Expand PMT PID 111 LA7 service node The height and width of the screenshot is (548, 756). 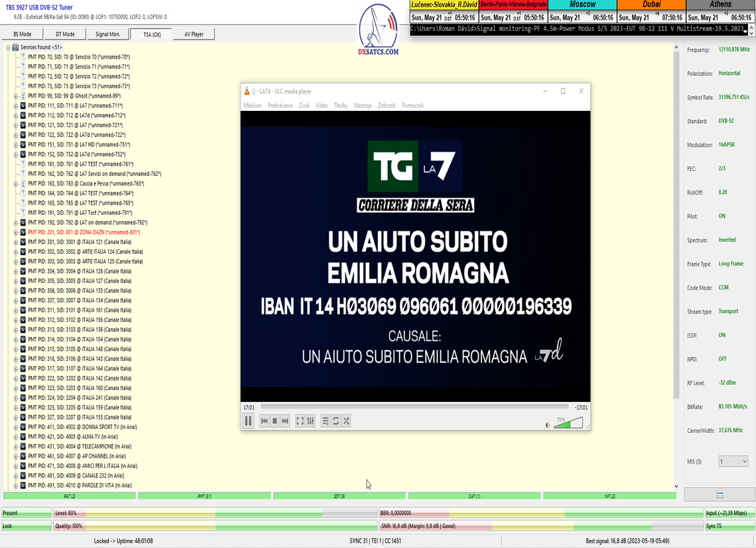[16, 106]
